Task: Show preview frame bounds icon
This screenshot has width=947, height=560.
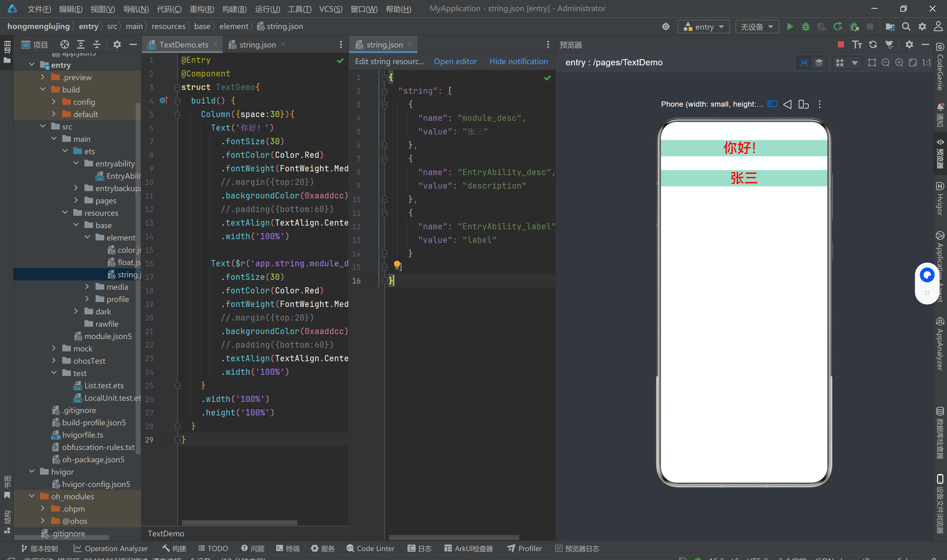Action: (x=872, y=63)
